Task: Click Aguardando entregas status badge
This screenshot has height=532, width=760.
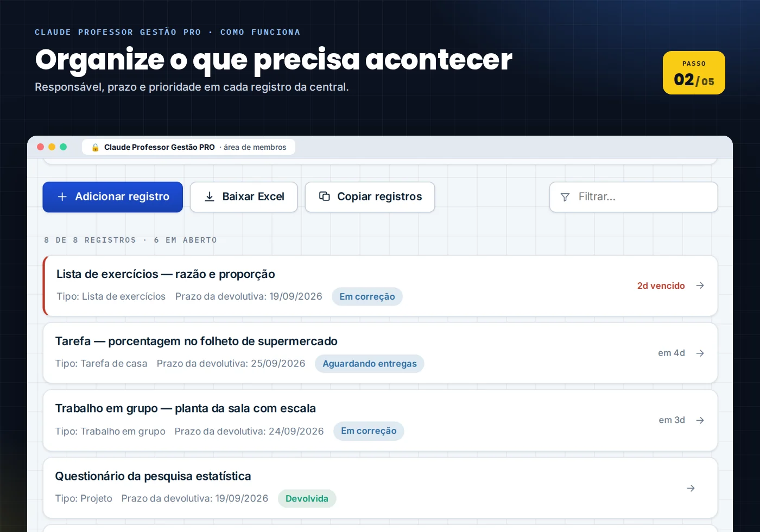Action: coord(370,364)
